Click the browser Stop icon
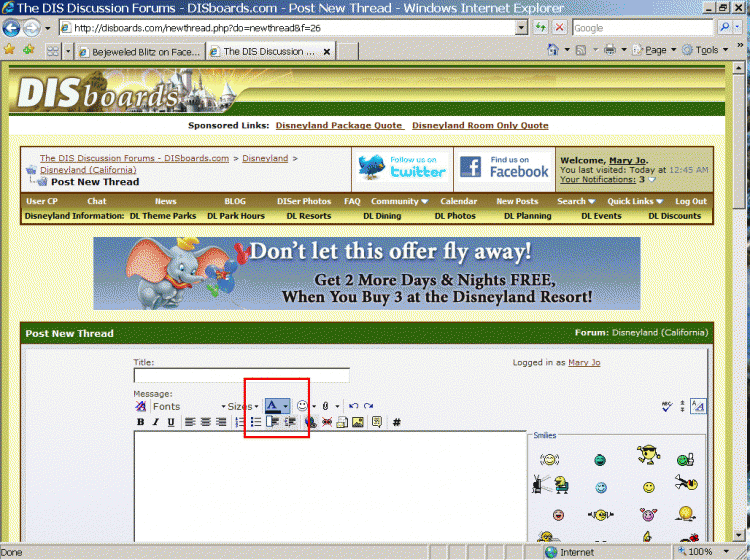The height and width of the screenshot is (560, 750). tap(559, 27)
